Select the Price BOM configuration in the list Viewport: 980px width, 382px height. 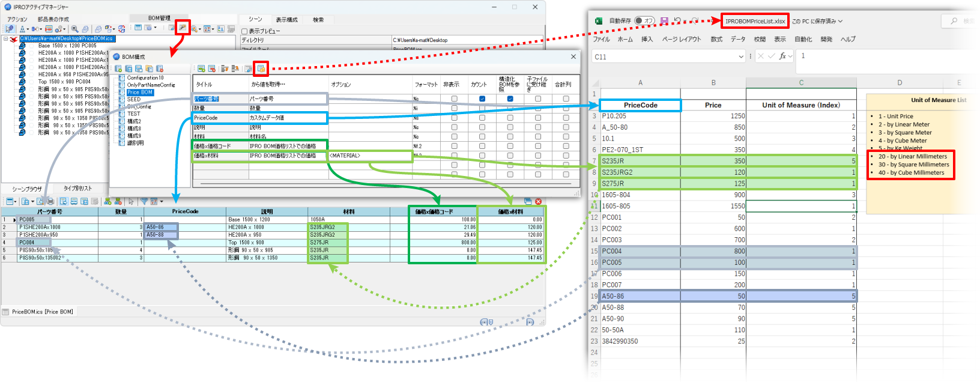coord(140,92)
